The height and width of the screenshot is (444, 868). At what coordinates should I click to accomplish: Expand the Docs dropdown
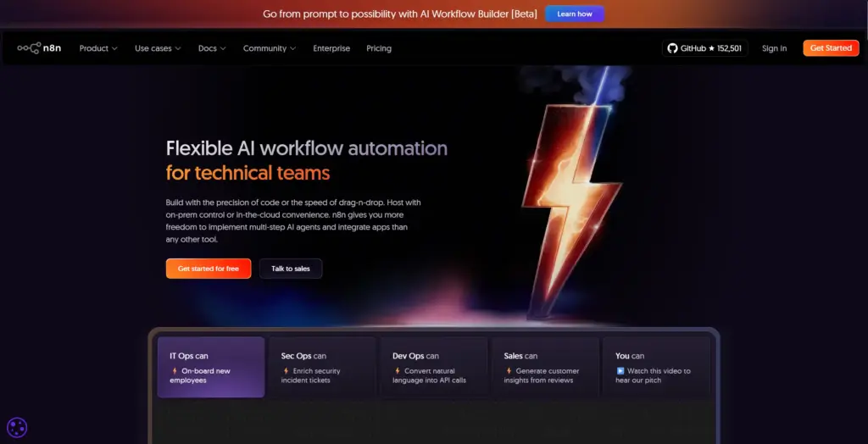pos(212,48)
